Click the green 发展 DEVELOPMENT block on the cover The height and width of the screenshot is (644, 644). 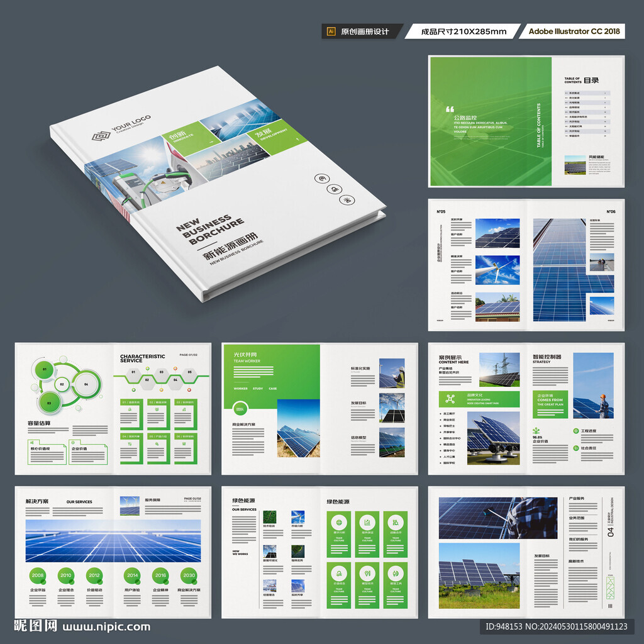[x=277, y=137]
